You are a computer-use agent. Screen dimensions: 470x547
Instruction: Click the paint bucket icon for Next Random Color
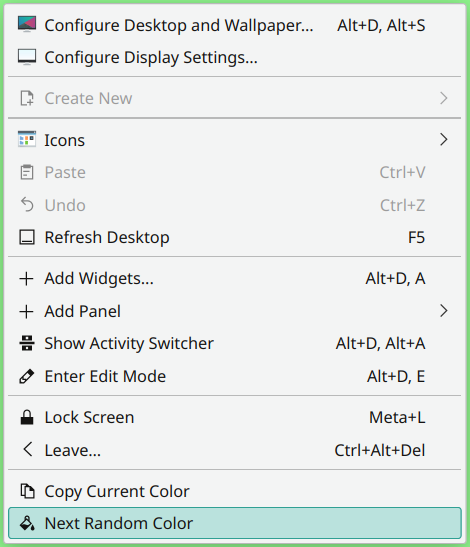(27, 523)
